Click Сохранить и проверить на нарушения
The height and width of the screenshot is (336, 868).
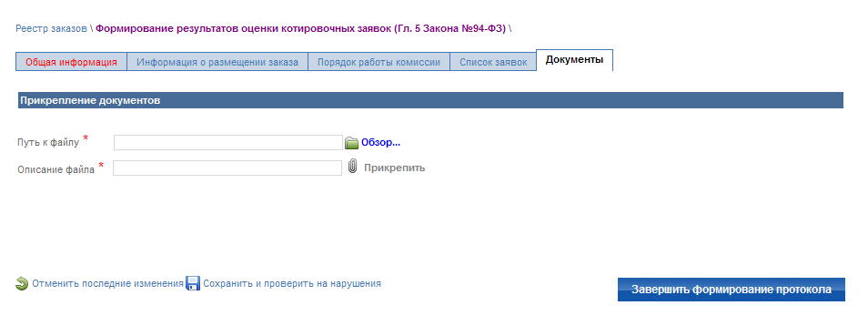pyautogui.click(x=292, y=283)
